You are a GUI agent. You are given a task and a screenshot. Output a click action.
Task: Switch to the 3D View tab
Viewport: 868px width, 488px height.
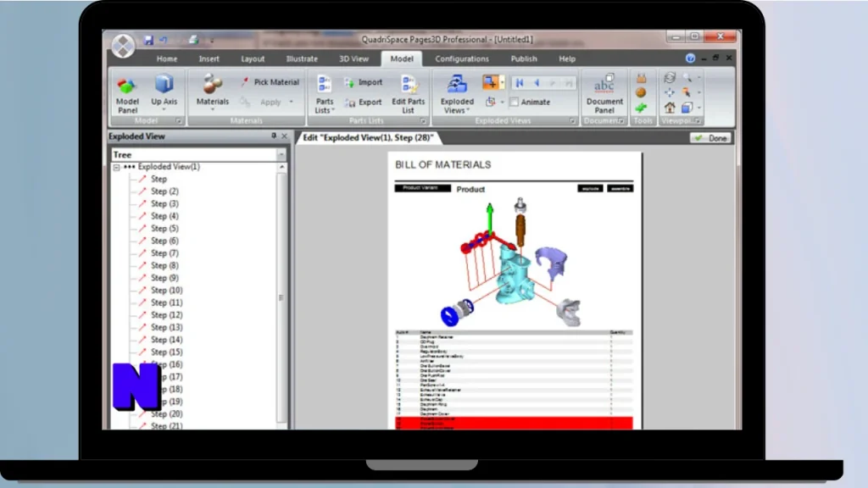click(x=353, y=58)
